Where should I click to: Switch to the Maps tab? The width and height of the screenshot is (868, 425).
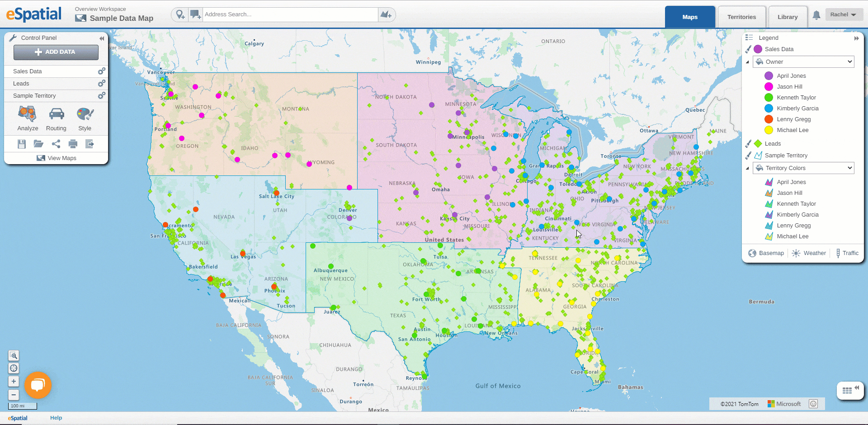[x=690, y=17]
